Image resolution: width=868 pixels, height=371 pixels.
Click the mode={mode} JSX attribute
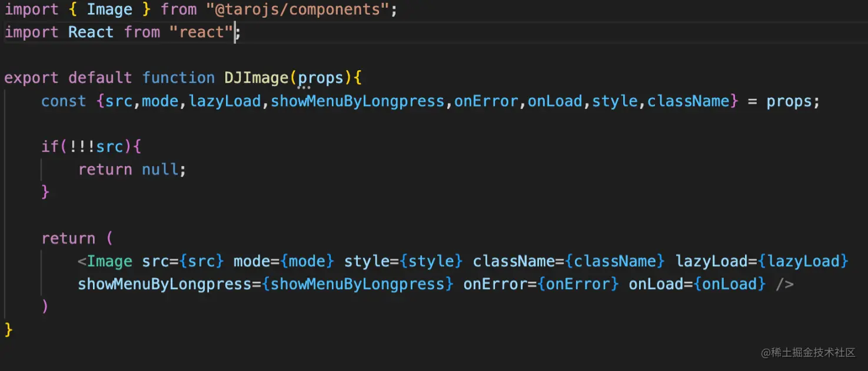284,261
